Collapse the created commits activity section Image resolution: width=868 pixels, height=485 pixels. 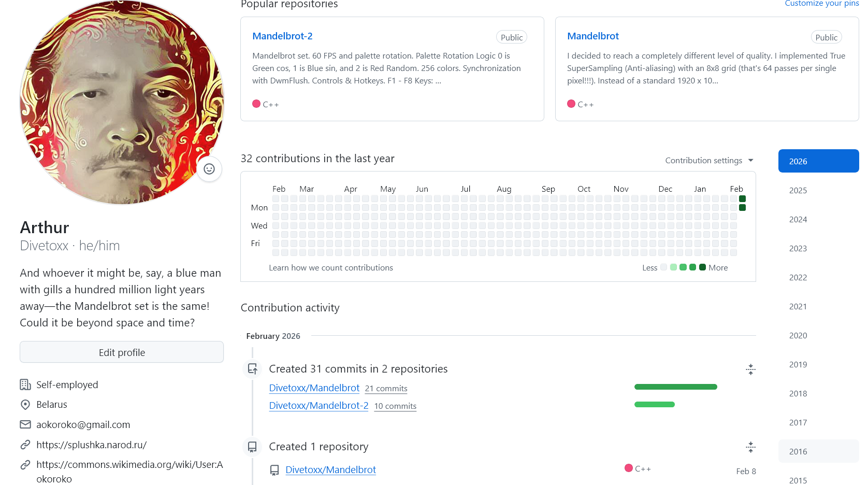pos(750,369)
